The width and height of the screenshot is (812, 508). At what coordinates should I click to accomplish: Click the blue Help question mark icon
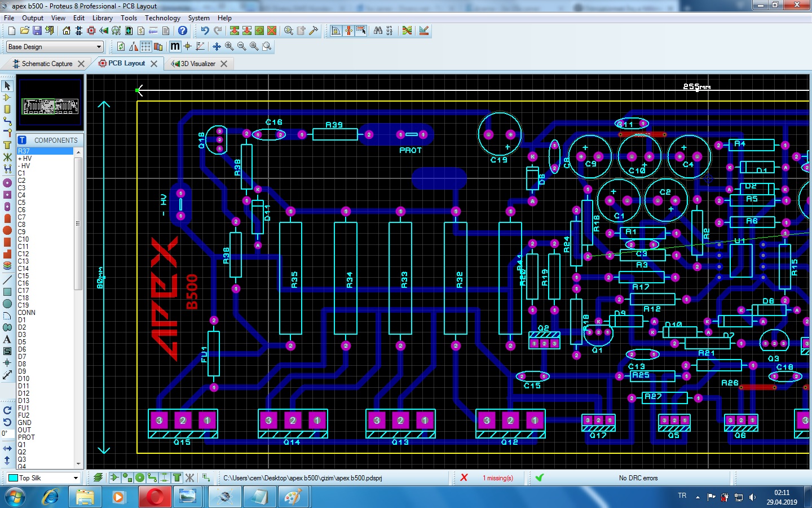pyautogui.click(x=183, y=30)
